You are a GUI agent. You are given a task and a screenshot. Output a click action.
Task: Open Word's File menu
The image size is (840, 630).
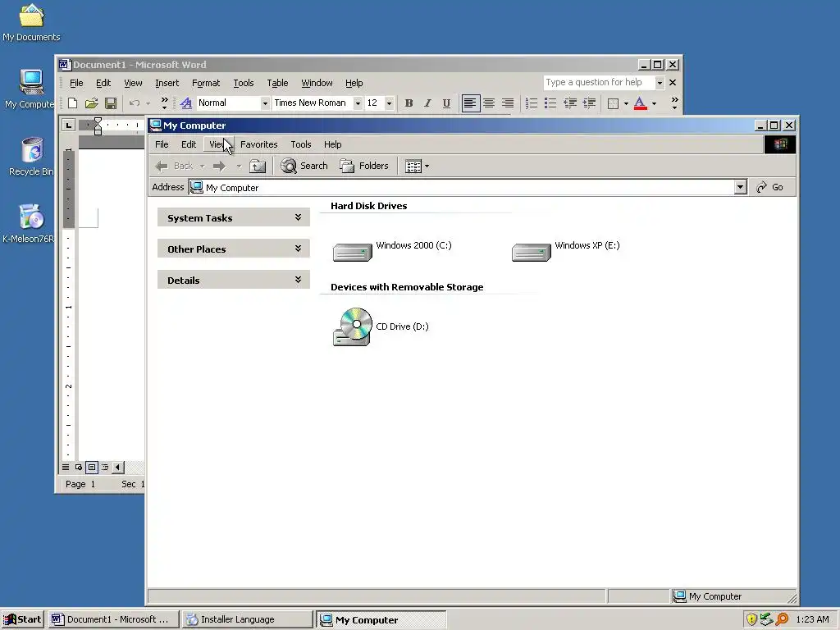pyautogui.click(x=76, y=83)
